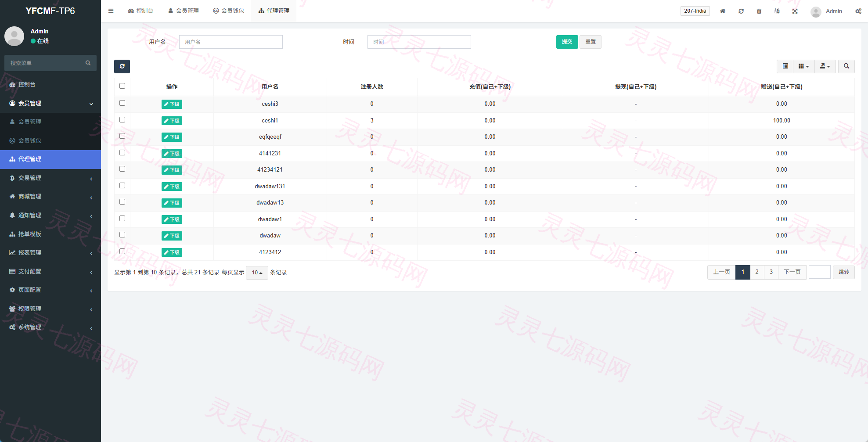Toggle the table card view icon
Screen dimensions: 868x442
coord(785,66)
